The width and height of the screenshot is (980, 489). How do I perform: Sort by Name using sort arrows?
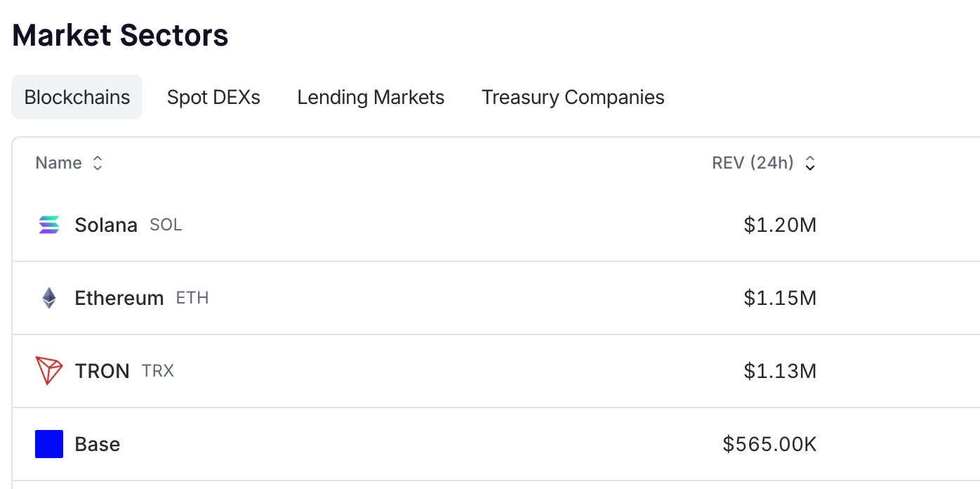[x=98, y=163]
